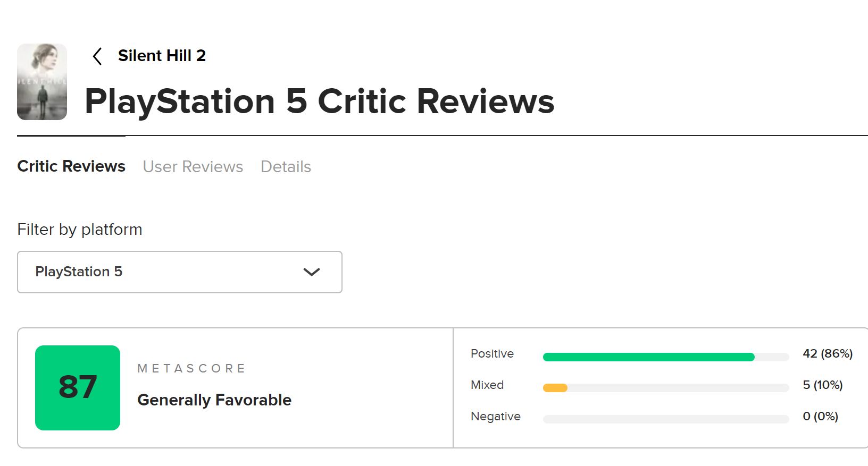
Task: Click the empty Negative reviews bar
Action: click(665, 419)
